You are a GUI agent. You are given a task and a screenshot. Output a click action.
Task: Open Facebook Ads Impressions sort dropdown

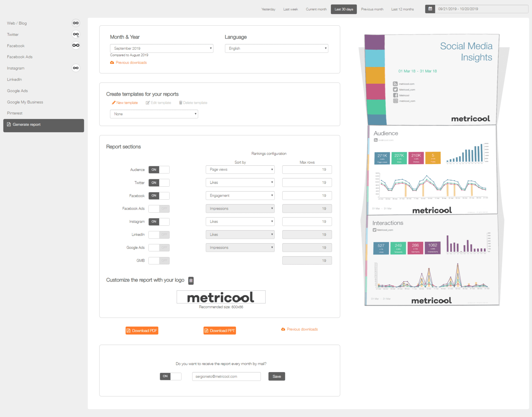(x=240, y=209)
